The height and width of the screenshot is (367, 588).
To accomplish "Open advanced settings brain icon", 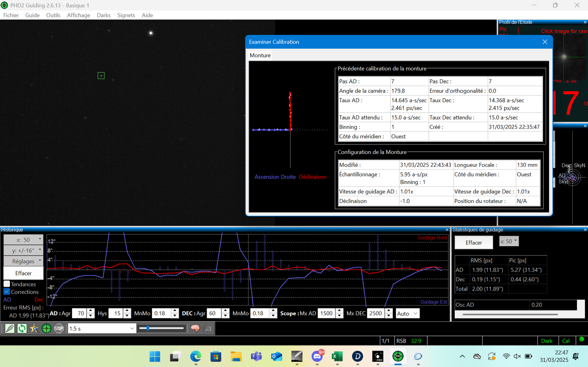I will [x=195, y=329].
